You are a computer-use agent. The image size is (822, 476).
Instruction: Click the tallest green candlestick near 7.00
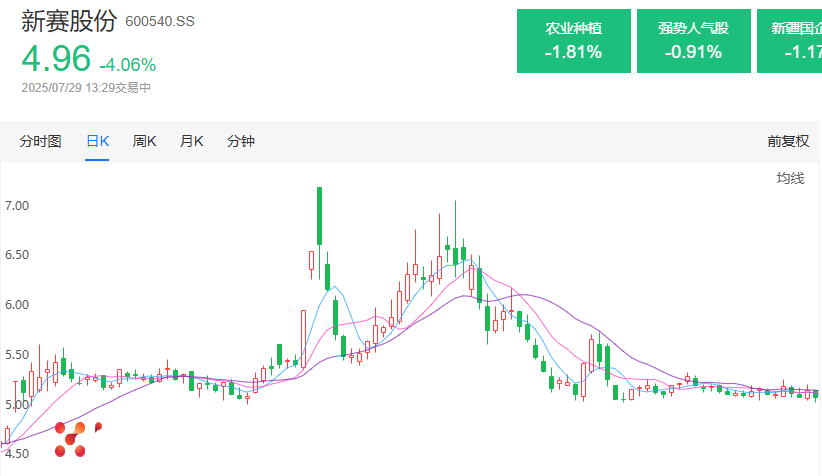click(x=319, y=216)
